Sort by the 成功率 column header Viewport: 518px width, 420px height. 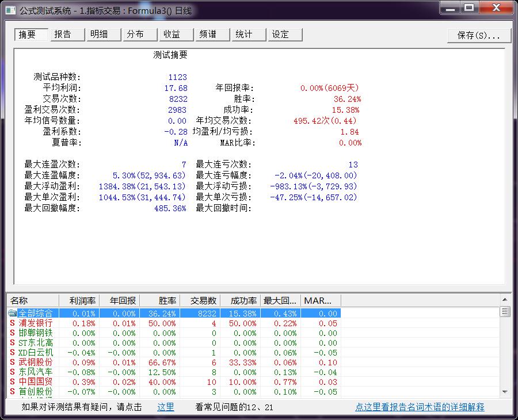241,301
